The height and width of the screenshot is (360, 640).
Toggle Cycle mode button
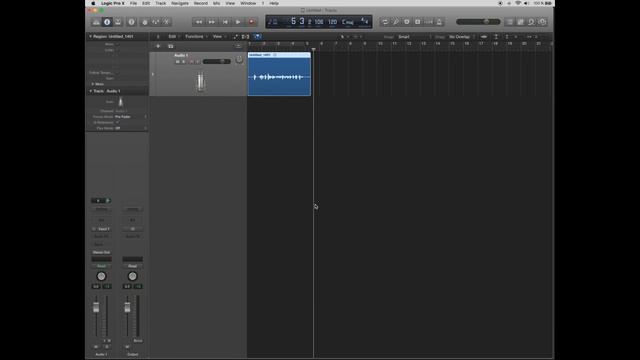click(x=385, y=22)
